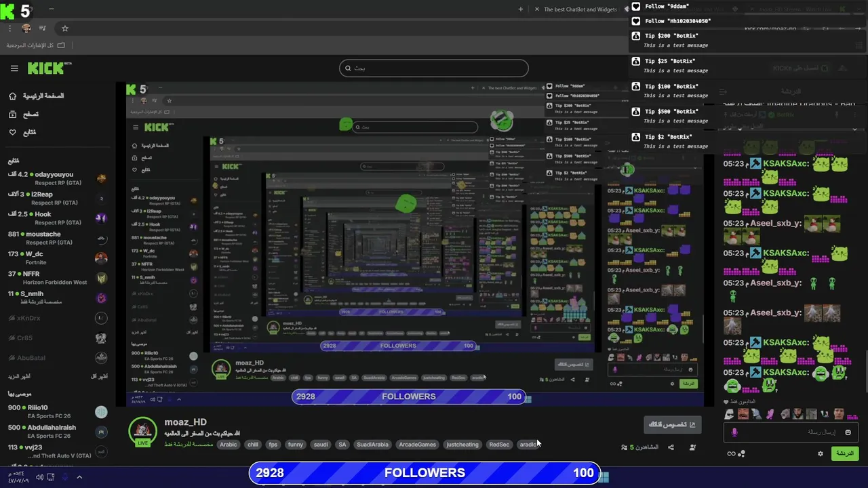This screenshot has height=488, width=868.
Task: Open i2Reap channel in following list
Action: pyautogui.click(x=56, y=198)
